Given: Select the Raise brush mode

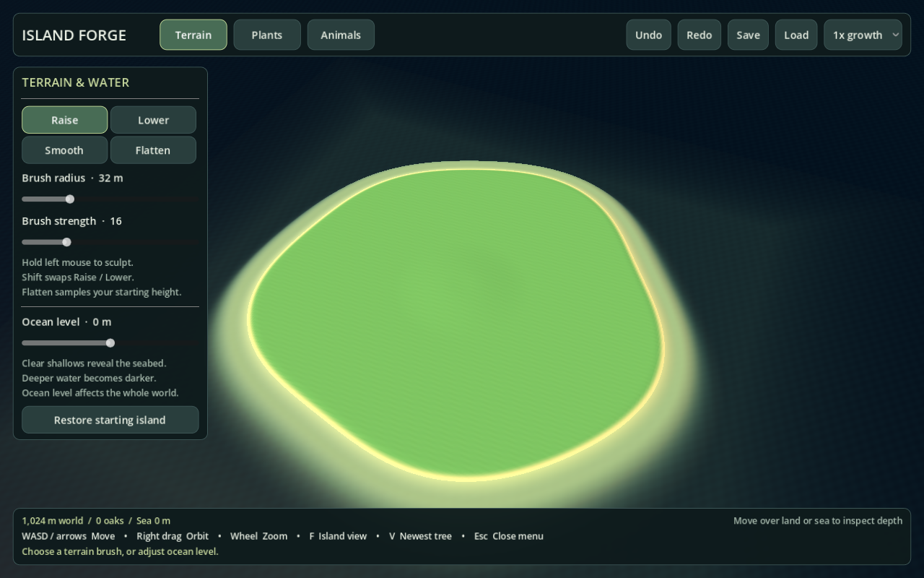Looking at the screenshot, I should [65, 120].
